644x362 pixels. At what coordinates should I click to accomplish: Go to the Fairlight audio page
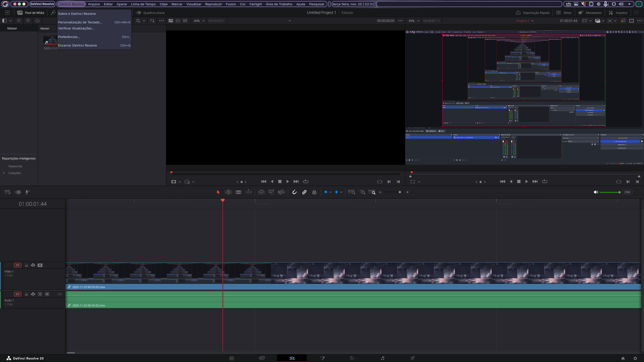click(x=382, y=358)
